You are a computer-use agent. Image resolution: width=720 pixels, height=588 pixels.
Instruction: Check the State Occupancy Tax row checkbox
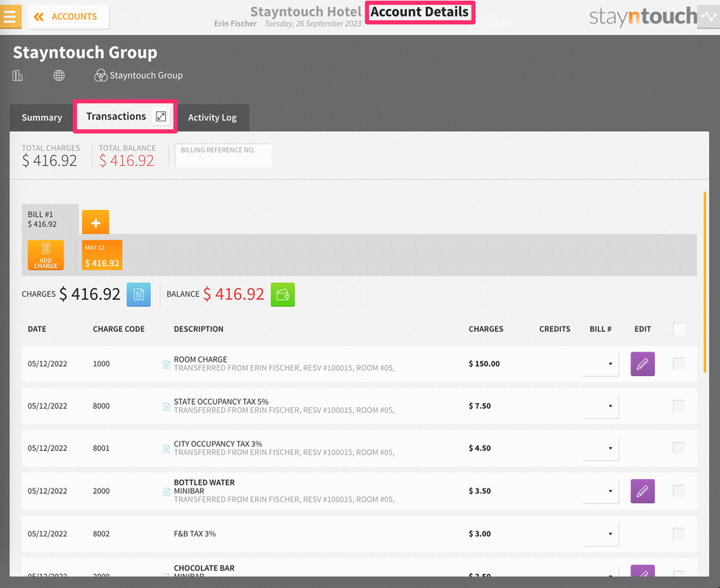click(679, 406)
